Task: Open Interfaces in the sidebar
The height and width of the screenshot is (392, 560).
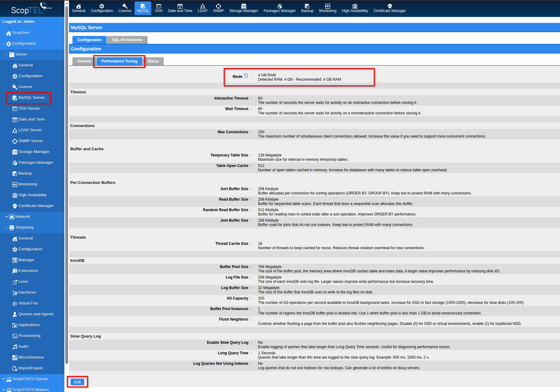Action: (x=24, y=292)
